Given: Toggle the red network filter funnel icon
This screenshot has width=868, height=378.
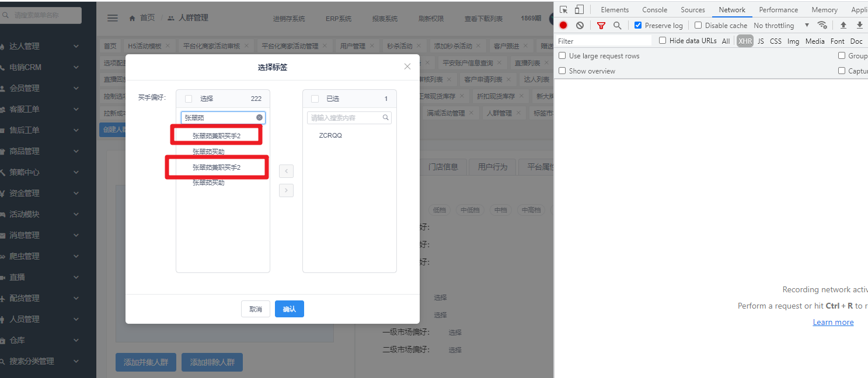Looking at the screenshot, I should pyautogui.click(x=601, y=25).
